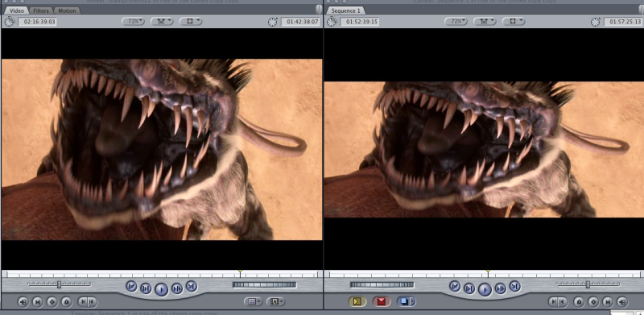Click Viewer clip duration clock icon
The image size is (644, 315).
(x=10, y=22)
